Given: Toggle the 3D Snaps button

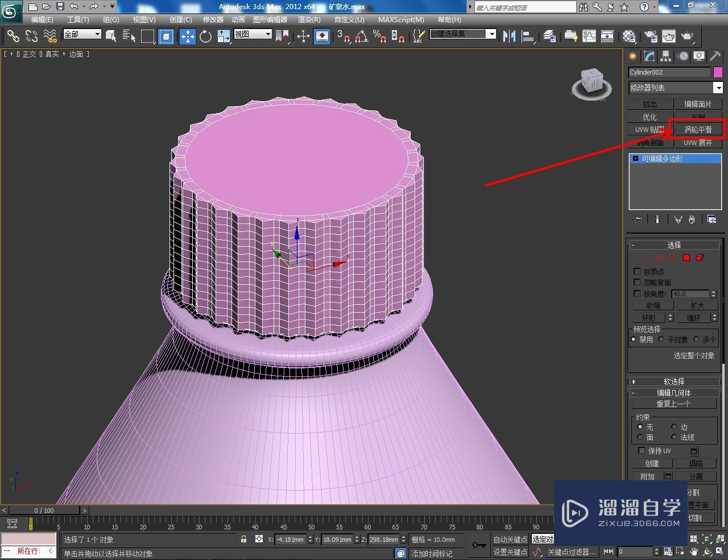Looking at the screenshot, I should pos(343,36).
